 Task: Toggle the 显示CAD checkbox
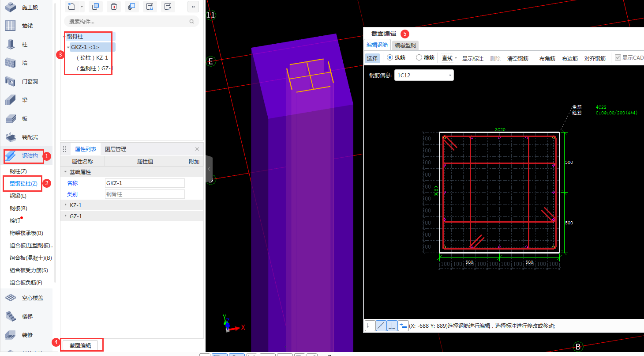(618, 58)
